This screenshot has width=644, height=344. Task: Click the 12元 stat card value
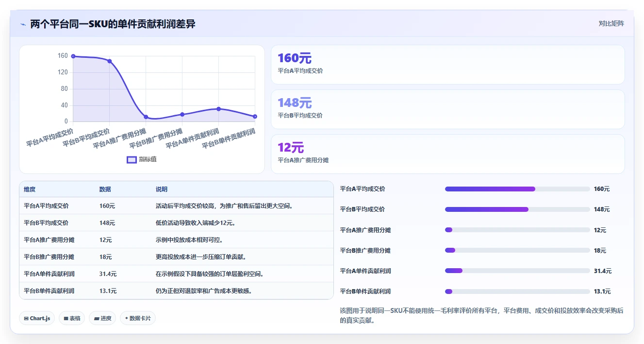291,148
